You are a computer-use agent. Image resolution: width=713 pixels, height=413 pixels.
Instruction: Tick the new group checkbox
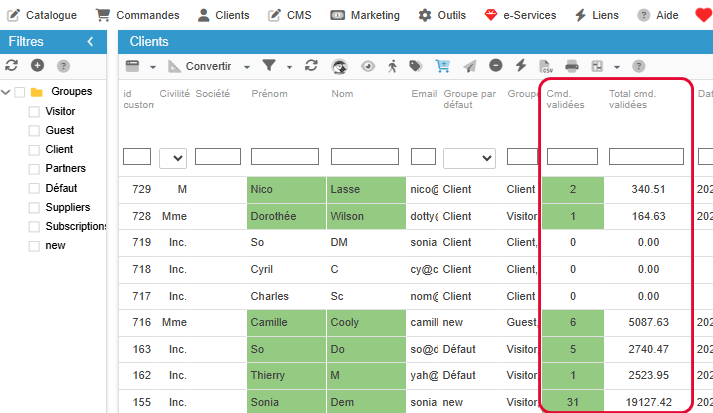(x=34, y=246)
